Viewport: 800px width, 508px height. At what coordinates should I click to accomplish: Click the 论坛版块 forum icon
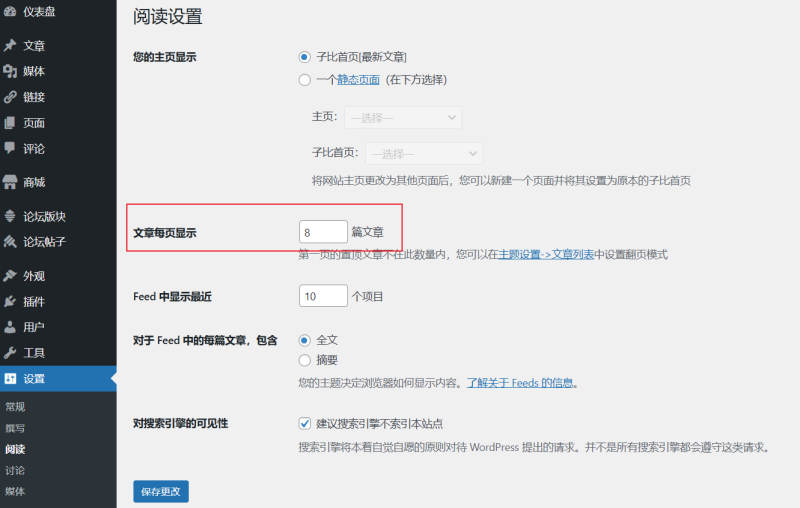coord(10,216)
